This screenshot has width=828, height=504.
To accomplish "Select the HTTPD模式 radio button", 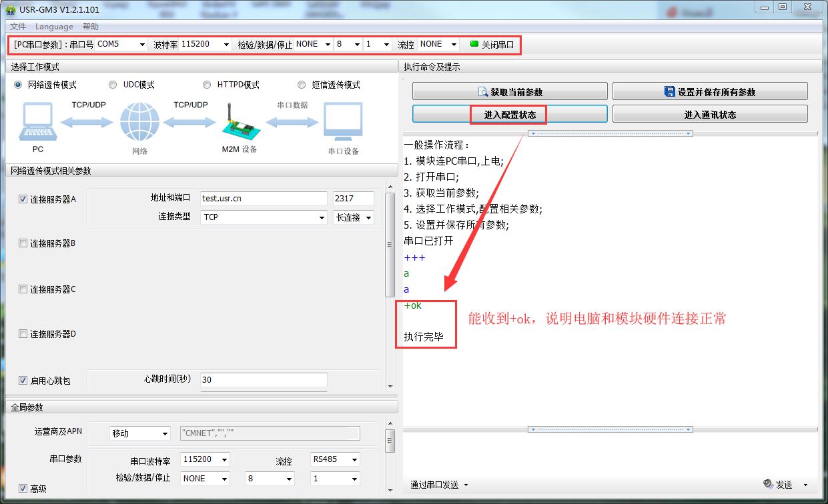I will [x=207, y=85].
